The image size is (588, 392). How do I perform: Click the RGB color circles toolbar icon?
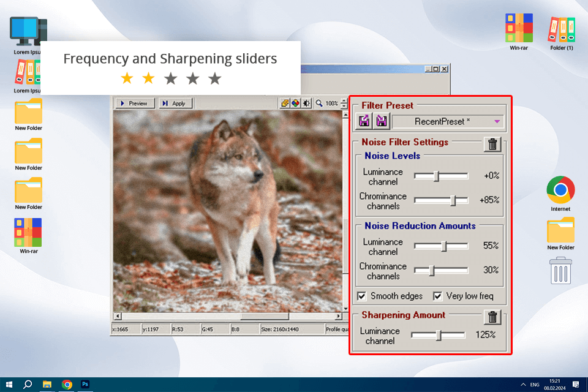[x=295, y=103]
